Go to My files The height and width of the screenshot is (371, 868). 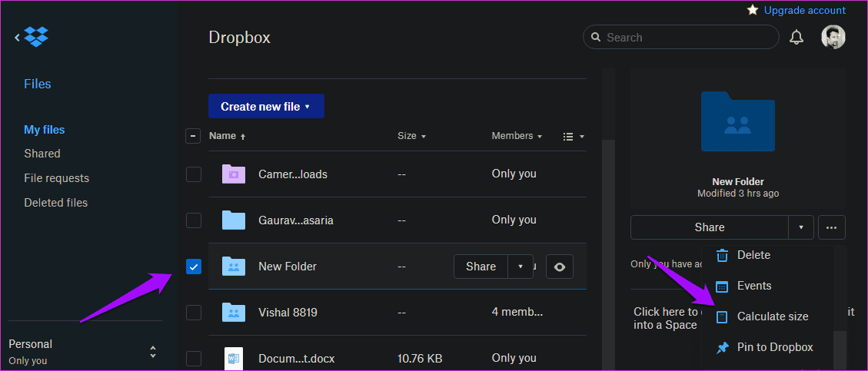[x=45, y=130]
